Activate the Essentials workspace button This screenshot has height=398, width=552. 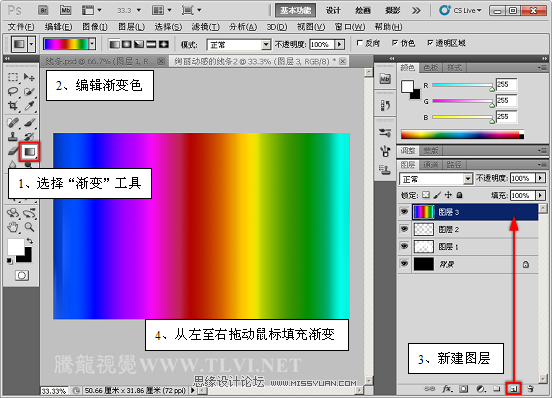pyautogui.click(x=295, y=11)
